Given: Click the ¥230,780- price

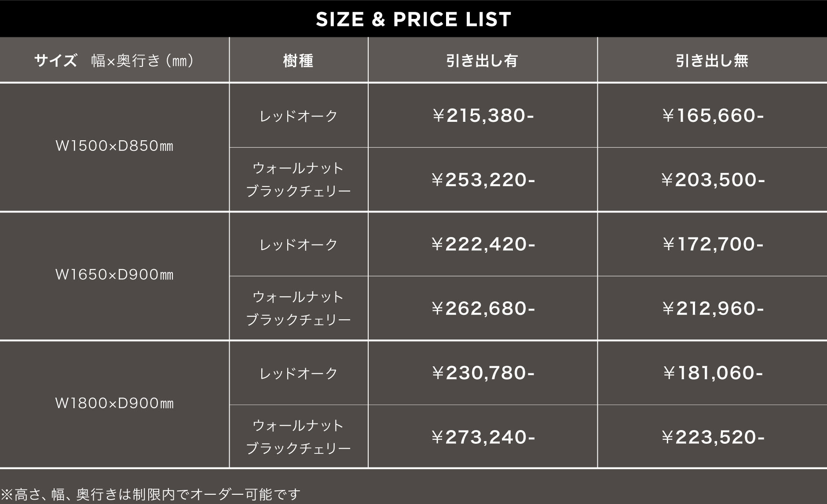Looking at the screenshot, I should click(483, 373).
